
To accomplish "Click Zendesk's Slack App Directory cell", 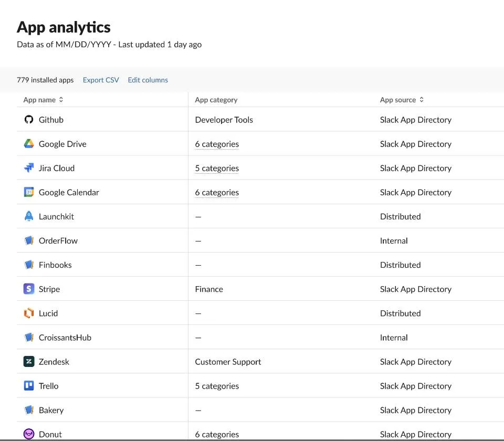I will (416, 362).
